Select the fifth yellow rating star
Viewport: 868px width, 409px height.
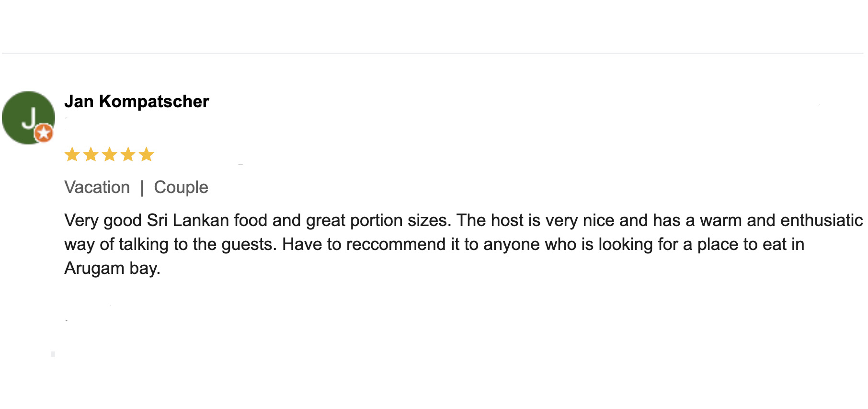point(146,155)
